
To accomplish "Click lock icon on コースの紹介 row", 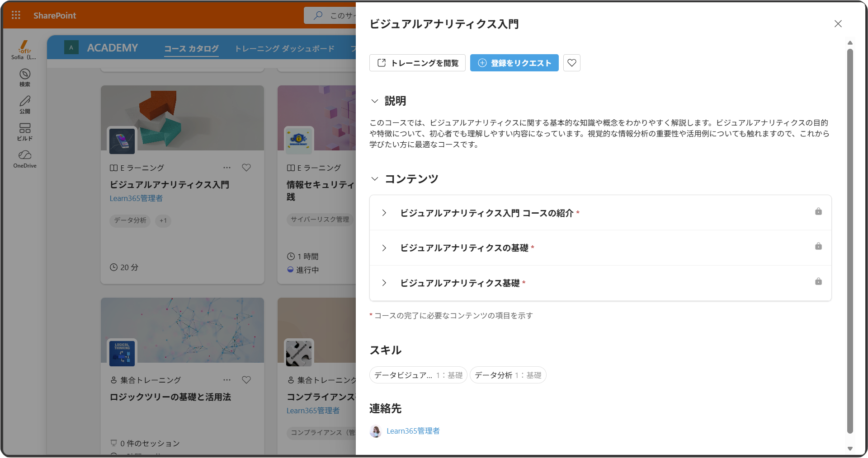I will pyautogui.click(x=818, y=211).
